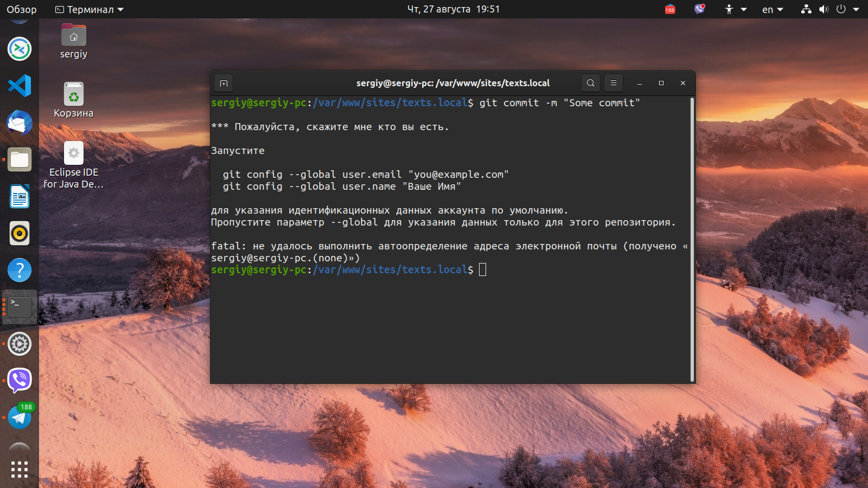Select the sergiy home folder icon
This screenshot has height=488, width=868.
74,41
